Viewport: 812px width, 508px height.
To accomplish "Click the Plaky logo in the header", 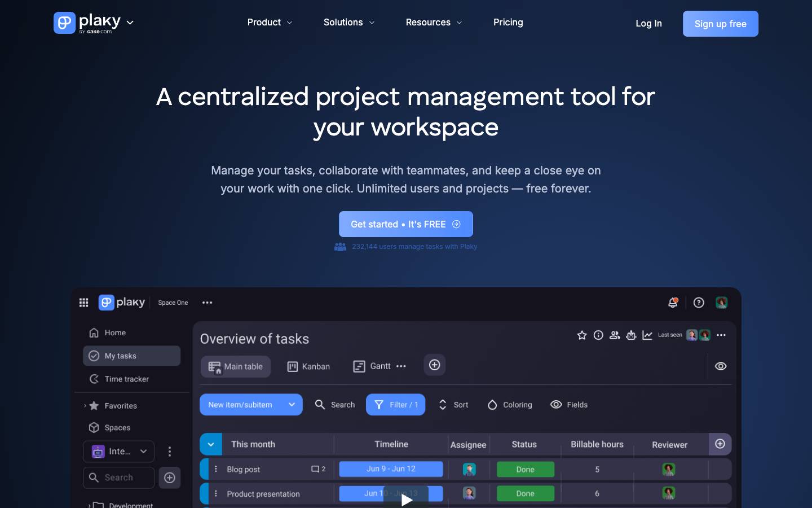I will [87, 23].
